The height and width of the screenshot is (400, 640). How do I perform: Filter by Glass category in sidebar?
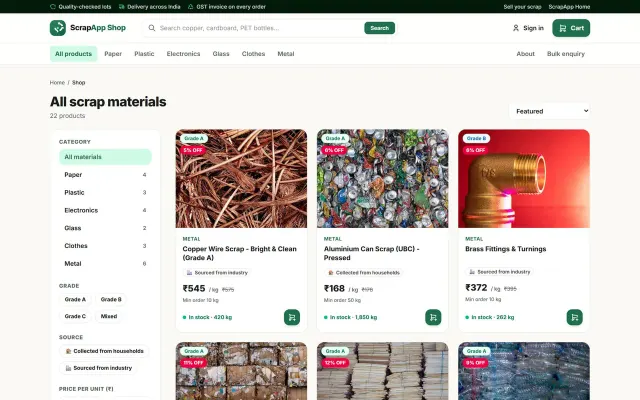(105, 228)
